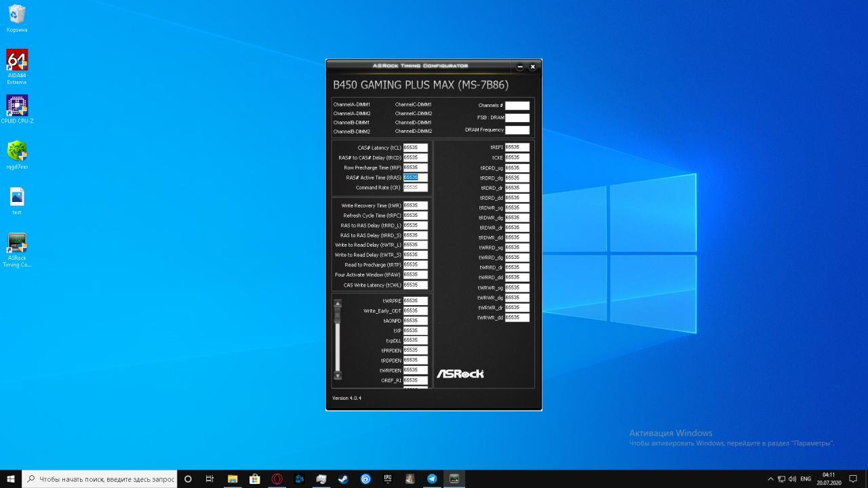Click the CAS Write Latency (tCWL) field
This screenshot has width=868, height=488.
[415, 285]
